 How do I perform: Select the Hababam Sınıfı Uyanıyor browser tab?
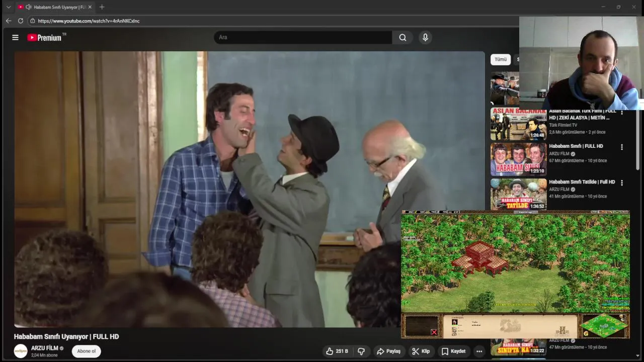55,7
